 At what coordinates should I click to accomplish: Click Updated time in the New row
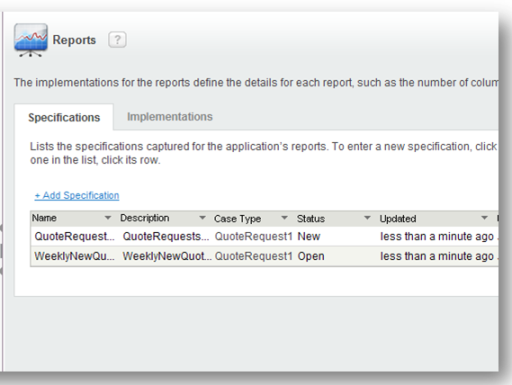(437, 236)
